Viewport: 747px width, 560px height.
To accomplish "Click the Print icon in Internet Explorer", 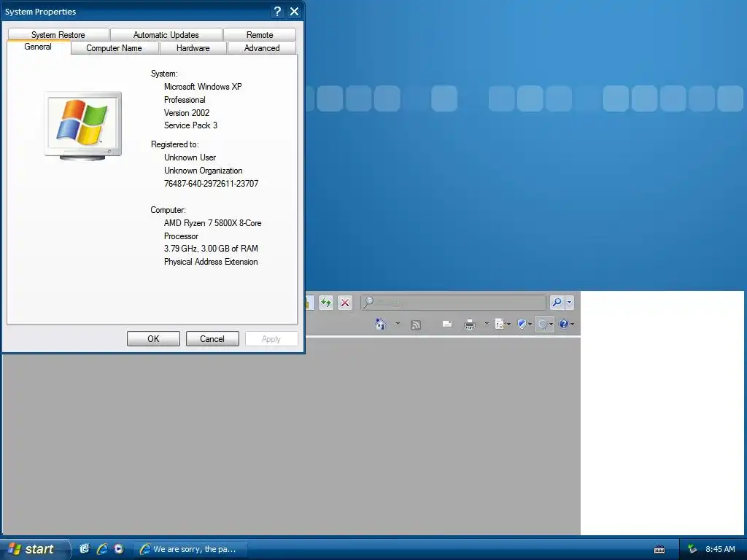I will tap(470, 324).
